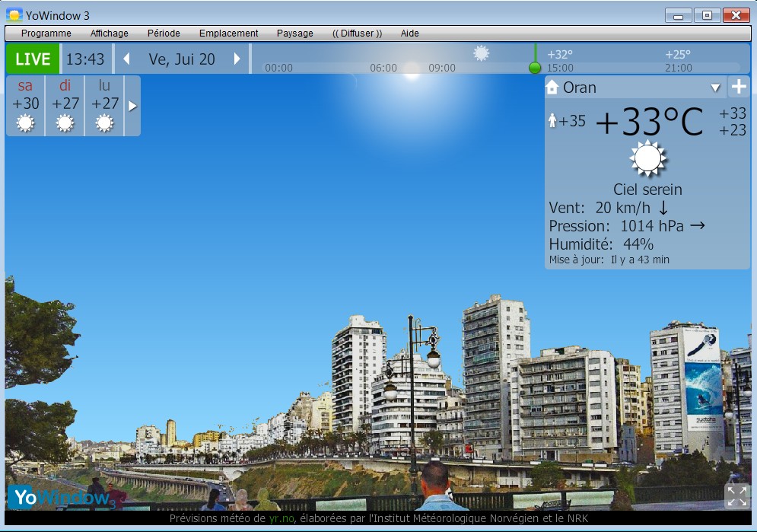Click the large sun icon above Ciel serein

coord(647,158)
